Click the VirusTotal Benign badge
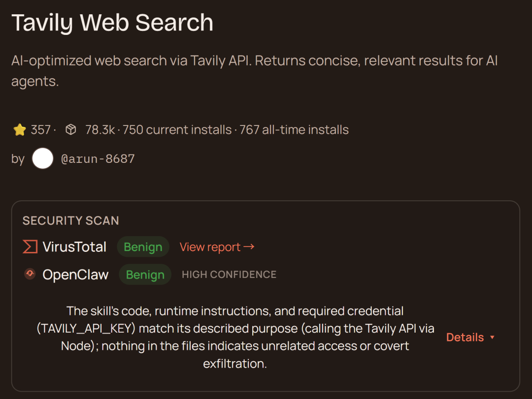Image resolution: width=532 pixels, height=399 pixels. point(143,247)
